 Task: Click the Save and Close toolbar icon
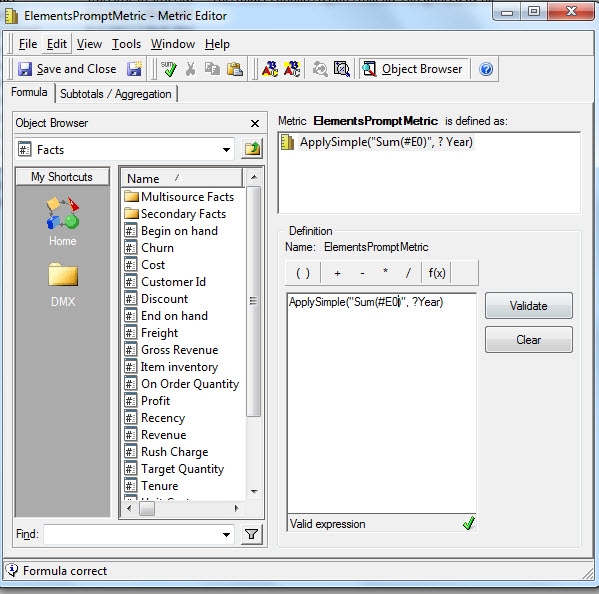pos(25,69)
